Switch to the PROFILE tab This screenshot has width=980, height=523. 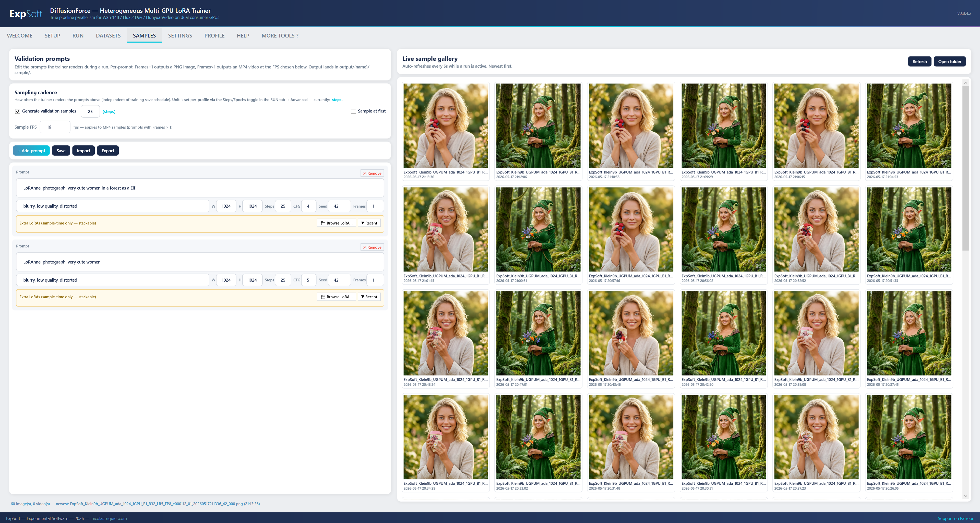[x=214, y=35]
